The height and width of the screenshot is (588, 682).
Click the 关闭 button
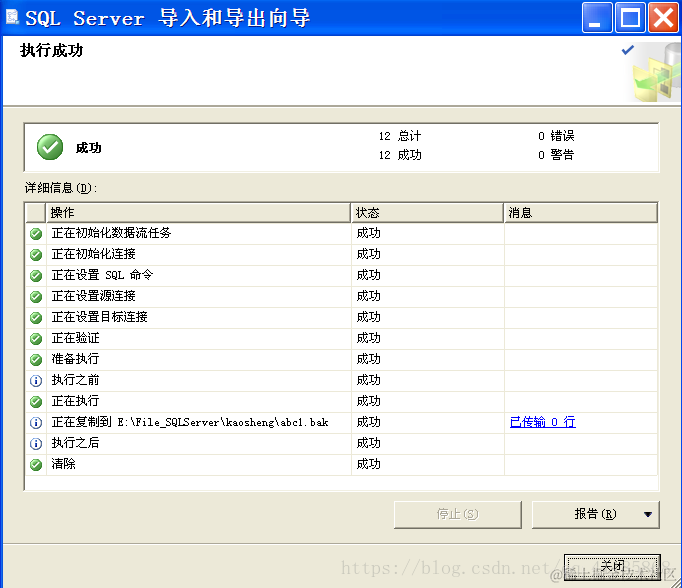(612, 567)
